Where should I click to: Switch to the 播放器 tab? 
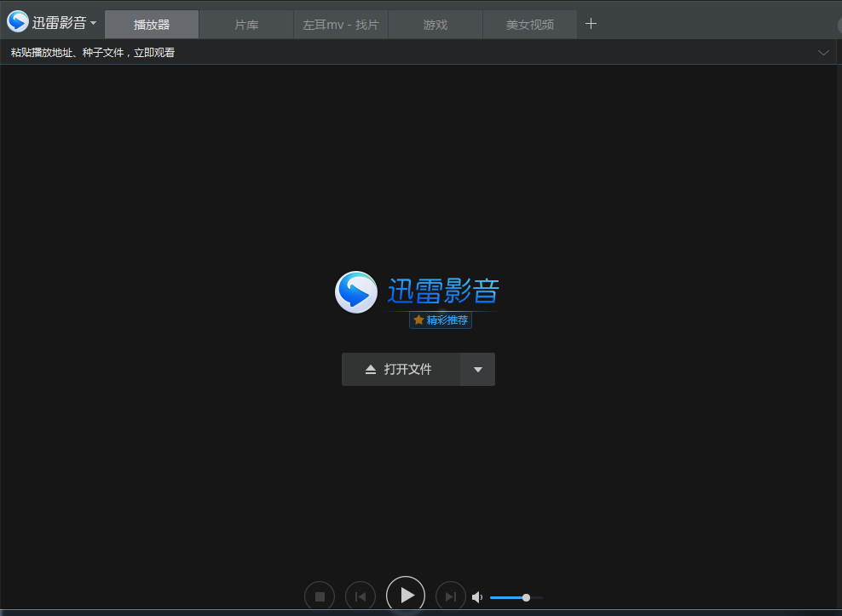152,24
